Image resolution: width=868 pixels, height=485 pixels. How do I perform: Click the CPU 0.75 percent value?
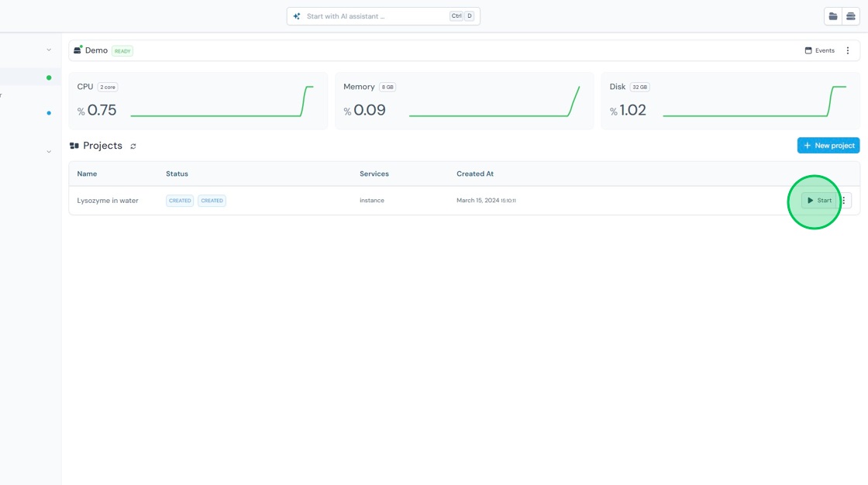[x=97, y=110]
